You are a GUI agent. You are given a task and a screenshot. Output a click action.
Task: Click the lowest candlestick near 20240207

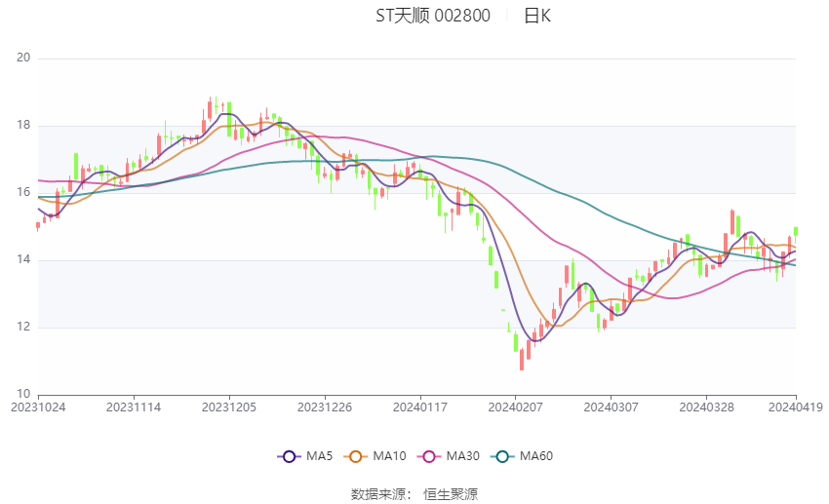pos(522,362)
